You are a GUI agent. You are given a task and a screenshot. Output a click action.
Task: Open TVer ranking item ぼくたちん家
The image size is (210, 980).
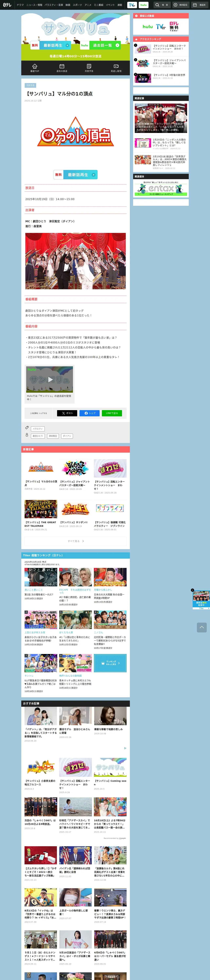pyautogui.click(x=75, y=629)
